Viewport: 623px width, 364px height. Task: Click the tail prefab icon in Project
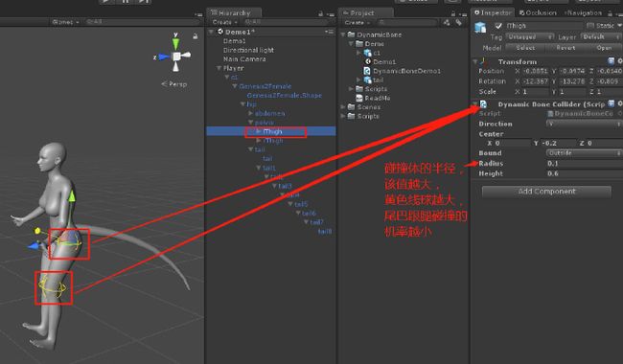pyautogui.click(x=367, y=80)
